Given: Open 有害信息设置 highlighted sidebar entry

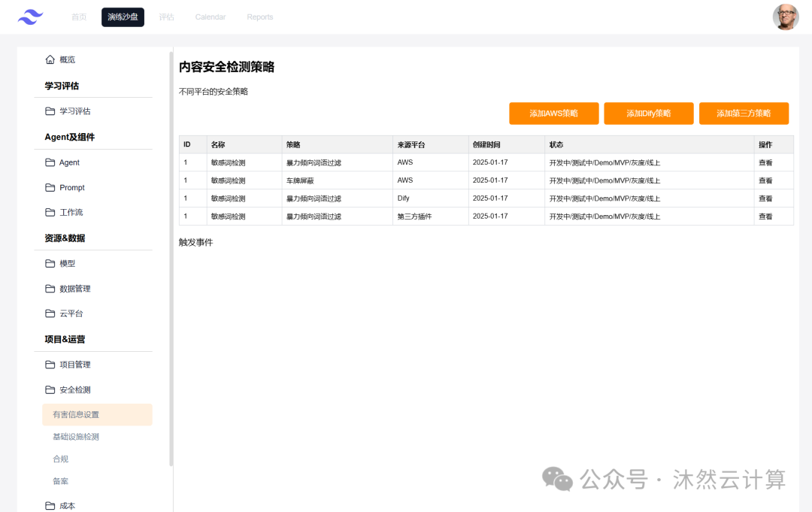Looking at the screenshot, I should [78, 414].
